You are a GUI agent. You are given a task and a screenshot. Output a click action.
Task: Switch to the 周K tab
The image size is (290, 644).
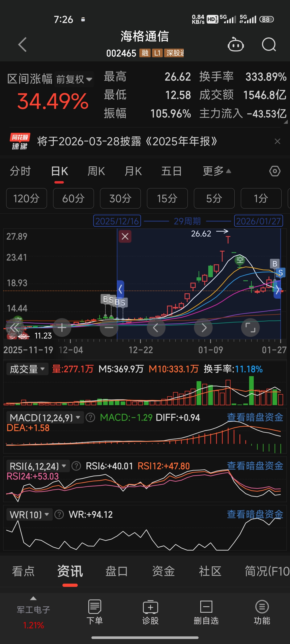[x=96, y=171]
